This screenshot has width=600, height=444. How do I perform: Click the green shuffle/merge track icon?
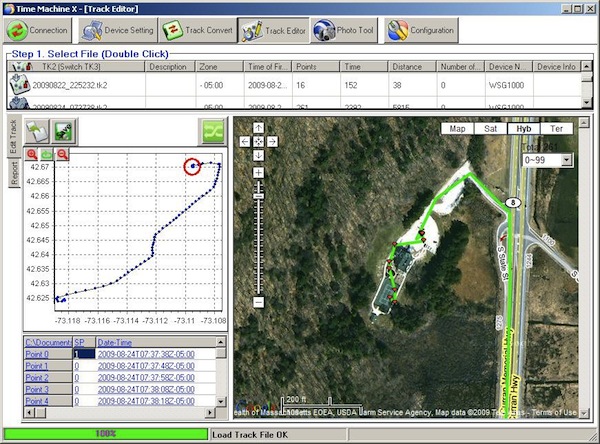pyautogui.click(x=213, y=131)
